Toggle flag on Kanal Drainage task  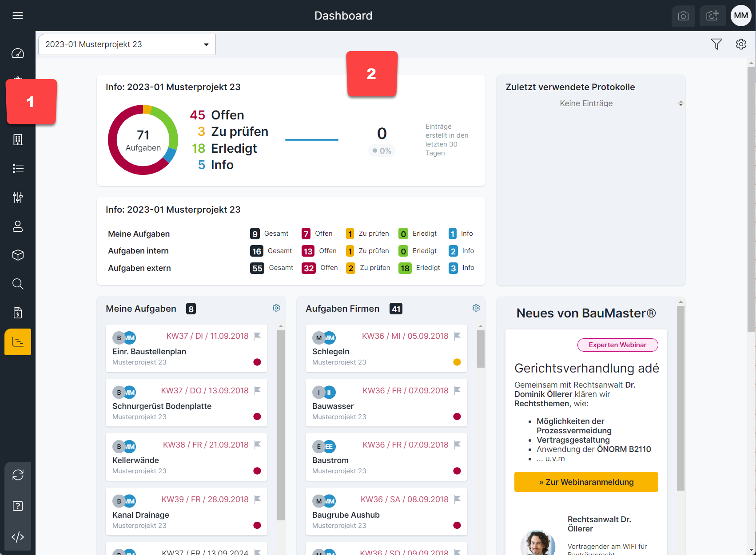pyautogui.click(x=257, y=499)
